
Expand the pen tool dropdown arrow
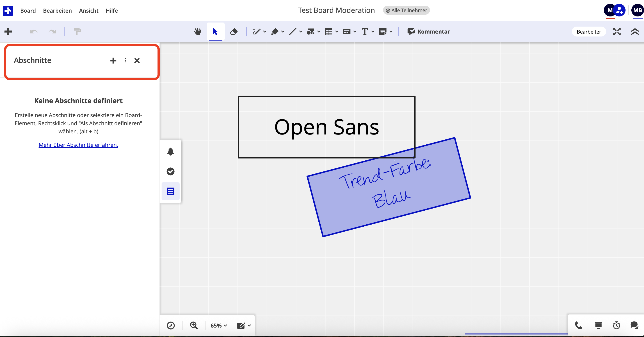coord(265,32)
